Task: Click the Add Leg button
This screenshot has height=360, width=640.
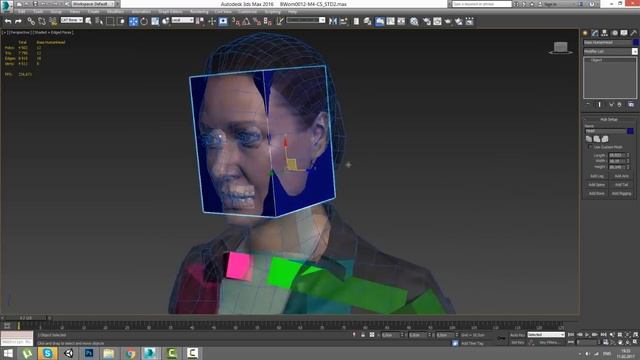Action: coord(597,176)
